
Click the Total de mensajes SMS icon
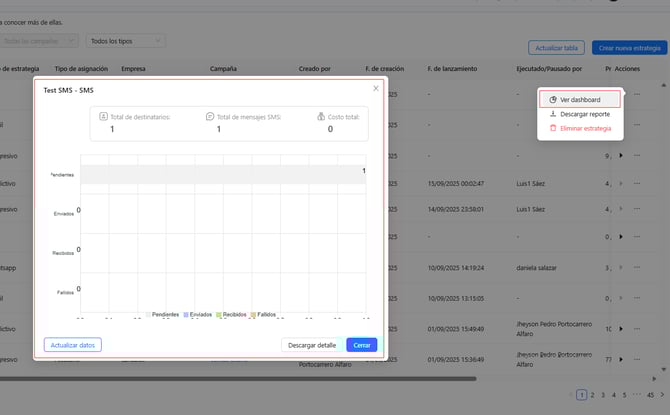[210, 117]
